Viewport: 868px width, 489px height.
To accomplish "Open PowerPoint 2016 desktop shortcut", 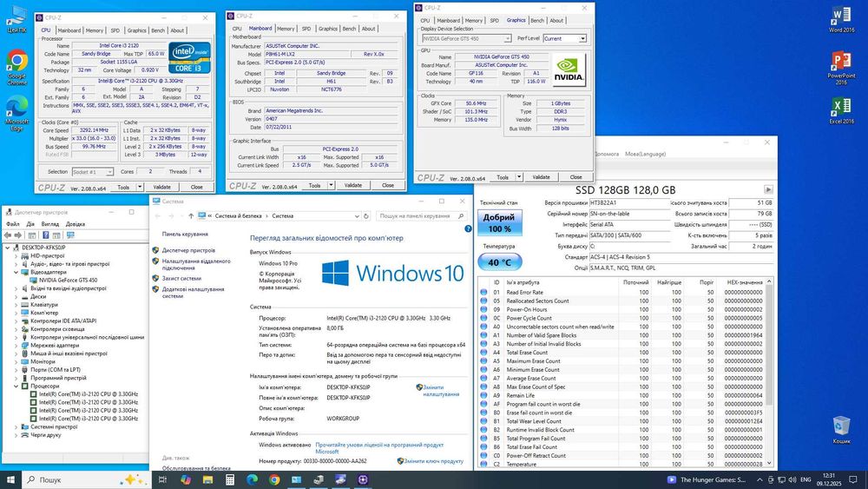I will tap(841, 68).
